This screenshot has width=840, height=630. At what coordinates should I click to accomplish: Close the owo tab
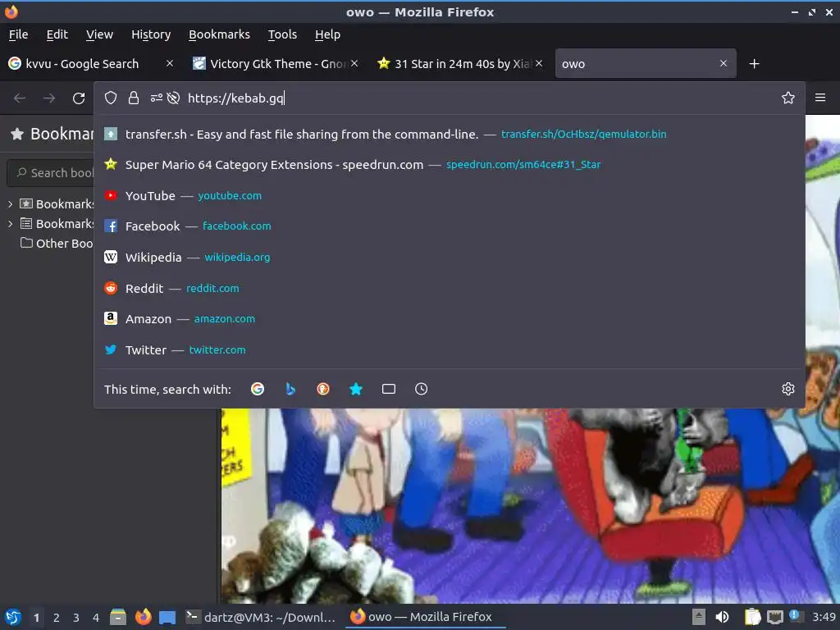click(724, 63)
